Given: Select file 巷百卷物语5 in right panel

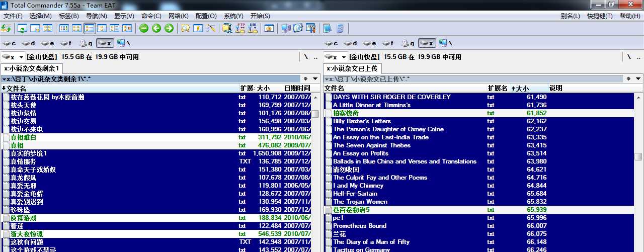Looking at the screenshot, I should (x=351, y=210).
